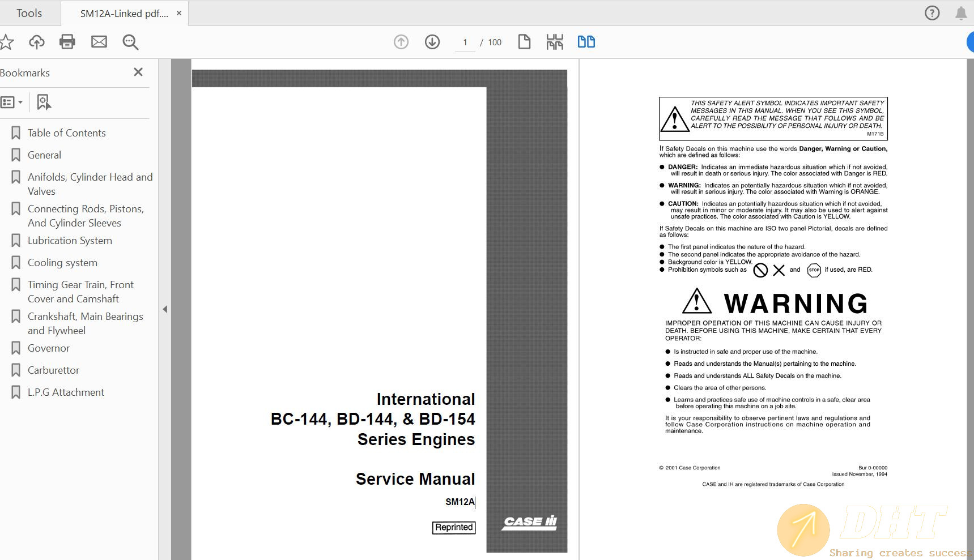Send file by email envelope icon
This screenshot has height=560, width=974.
click(x=99, y=42)
